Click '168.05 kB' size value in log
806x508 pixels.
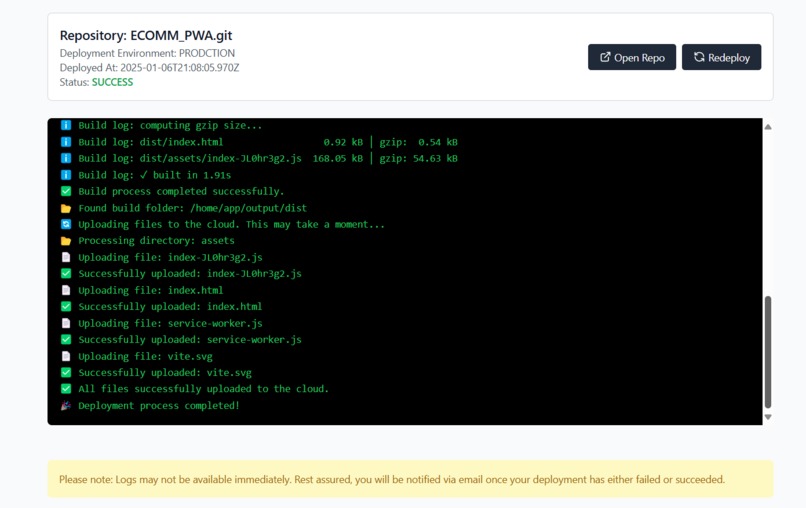coord(338,158)
